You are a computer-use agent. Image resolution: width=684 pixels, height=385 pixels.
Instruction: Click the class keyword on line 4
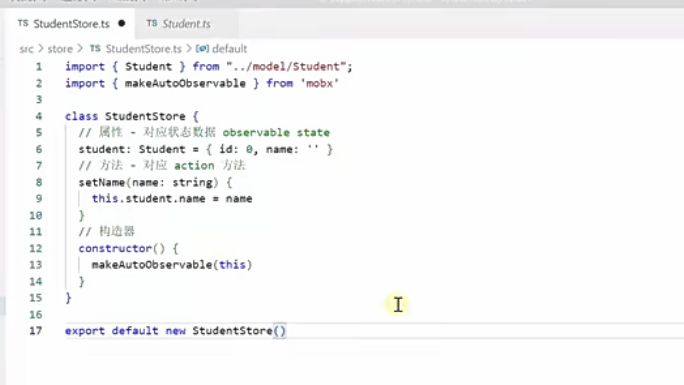(x=82, y=116)
